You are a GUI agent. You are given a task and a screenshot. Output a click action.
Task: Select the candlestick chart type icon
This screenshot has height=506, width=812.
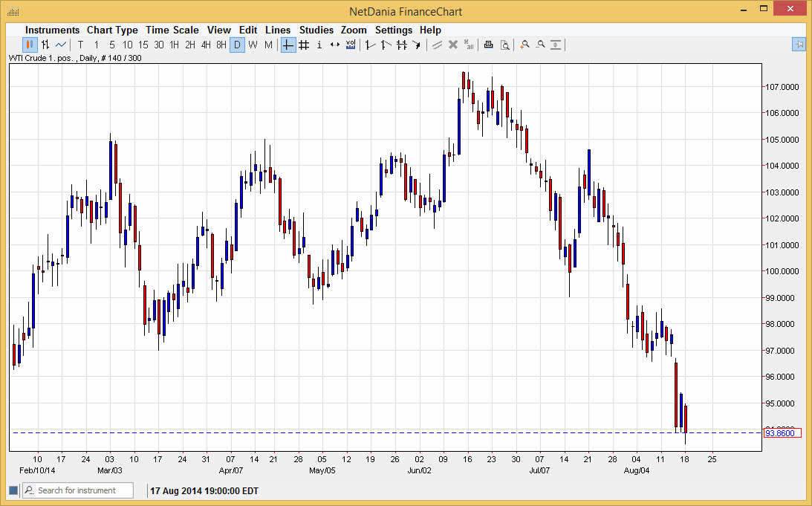pos(28,45)
